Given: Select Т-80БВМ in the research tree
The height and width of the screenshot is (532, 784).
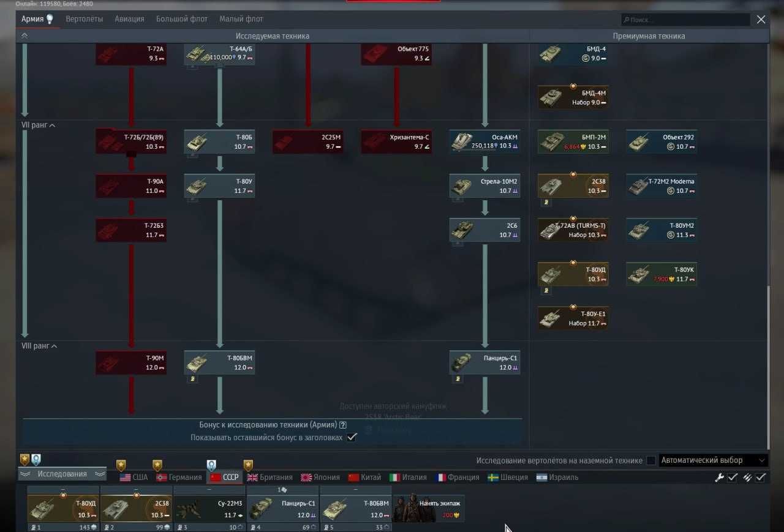Looking at the screenshot, I should pyautogui.click(x=219, y=362).
